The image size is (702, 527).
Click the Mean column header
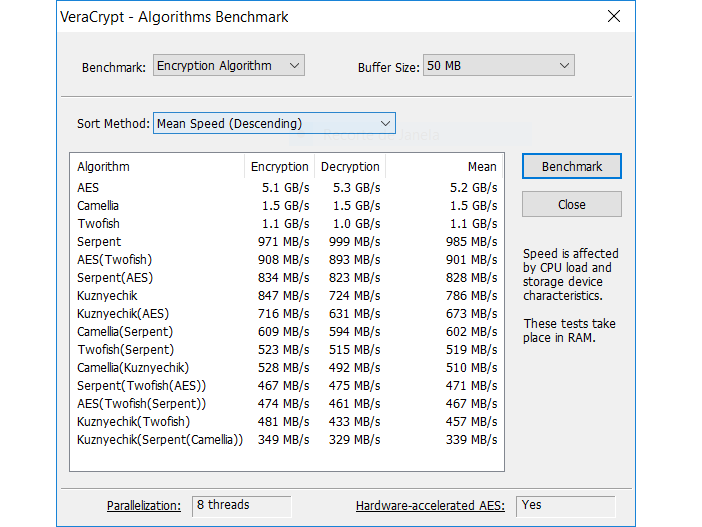[444, 167]
